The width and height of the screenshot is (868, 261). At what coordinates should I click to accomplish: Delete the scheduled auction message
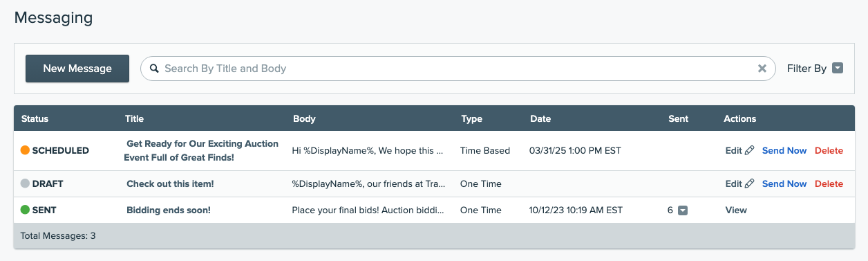[829, 150]
